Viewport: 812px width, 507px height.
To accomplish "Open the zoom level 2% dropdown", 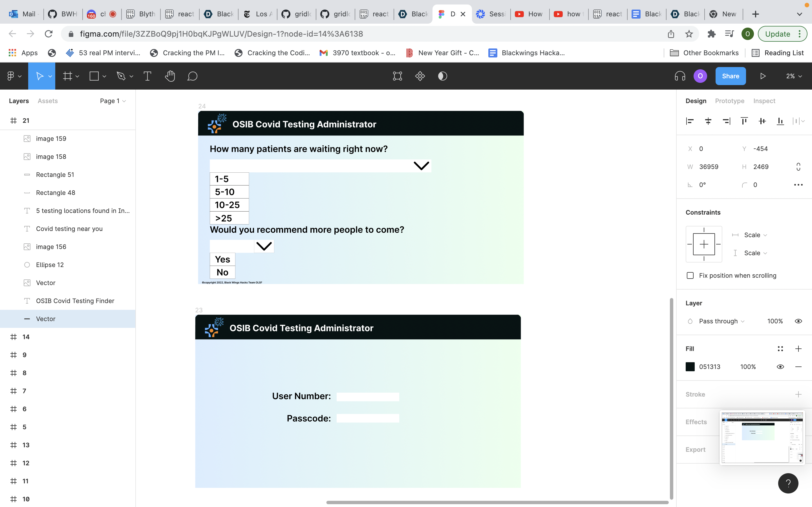I will (x=794, y=76).
